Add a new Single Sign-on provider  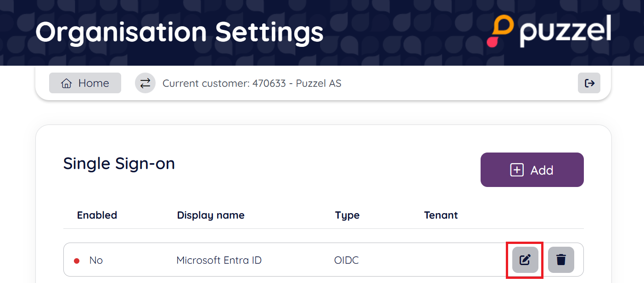pos(532,170)
